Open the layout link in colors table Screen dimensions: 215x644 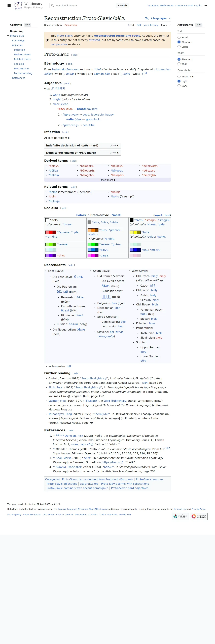pos(158,215)
